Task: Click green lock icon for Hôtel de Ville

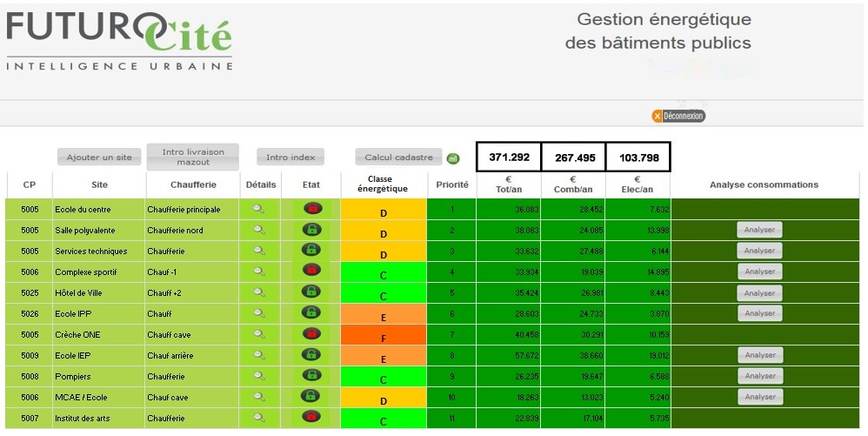Action: [x=311, y=291]
